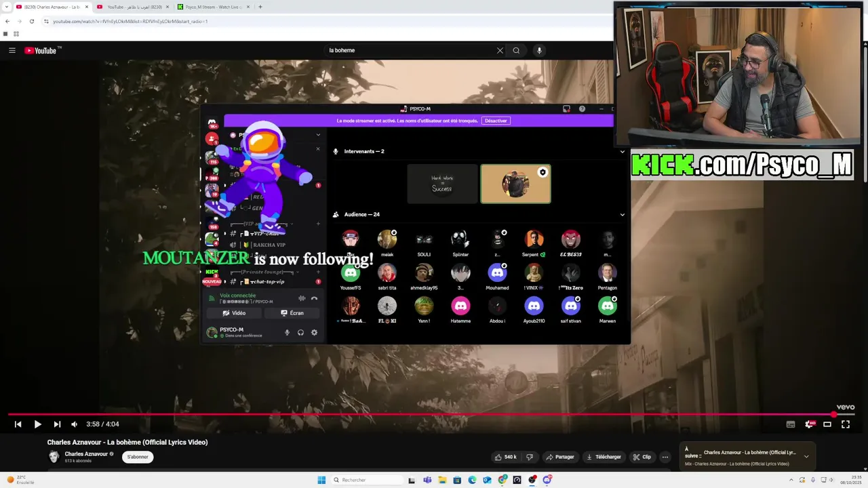Image resolution: width=868 pixels, height=488 pixels.
Task: Select the Charles Aznavour browser tab
Action: [52, 7]
